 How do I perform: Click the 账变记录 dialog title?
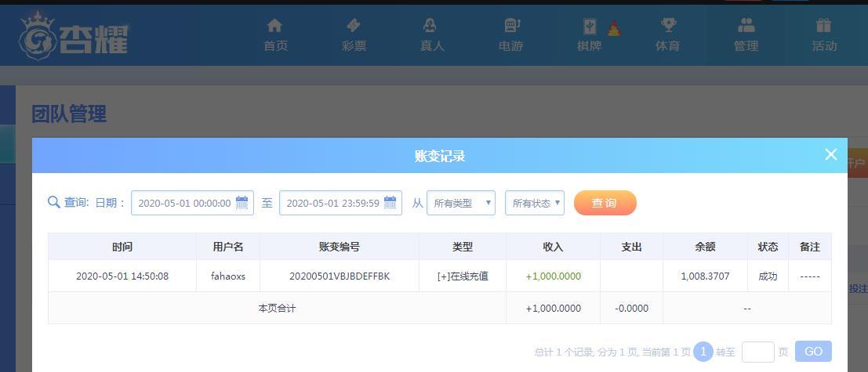pos(440,156)
